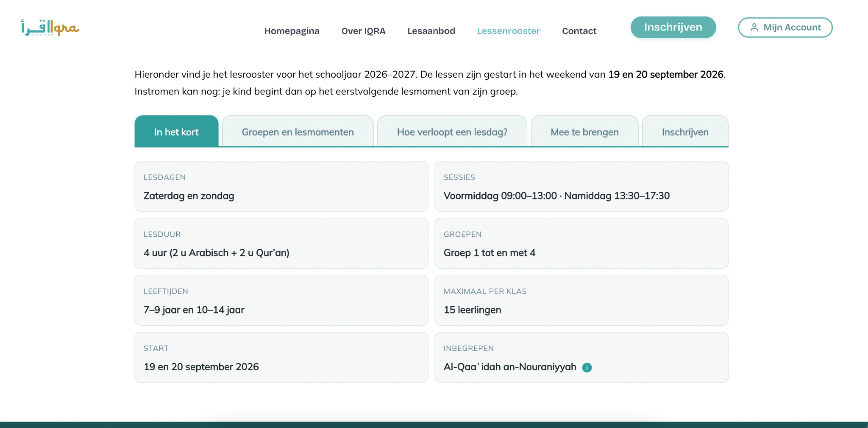Image resolution: width=868 pixels, height=428 pixels.
Task: Open the Contact page
Action: coord(579,31)
